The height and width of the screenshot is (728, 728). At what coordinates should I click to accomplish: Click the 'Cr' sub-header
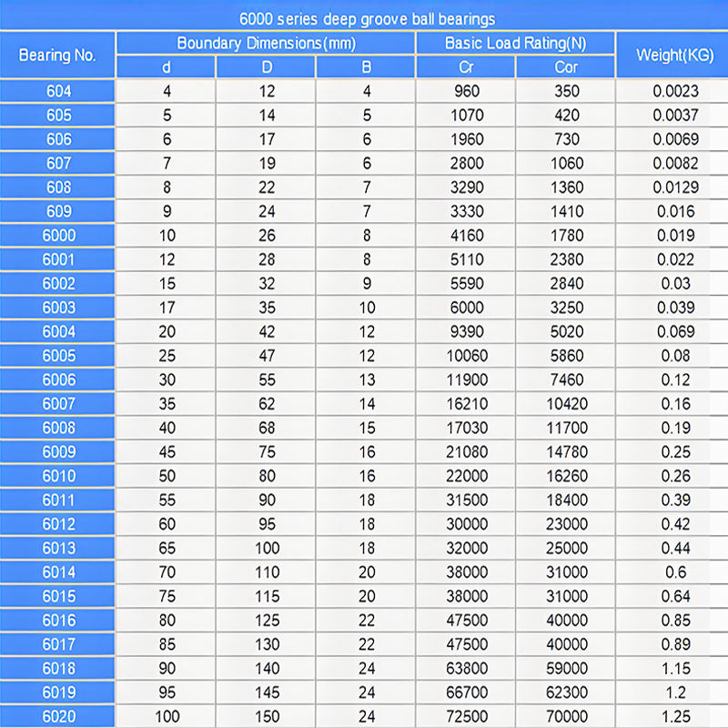point(466,67)
